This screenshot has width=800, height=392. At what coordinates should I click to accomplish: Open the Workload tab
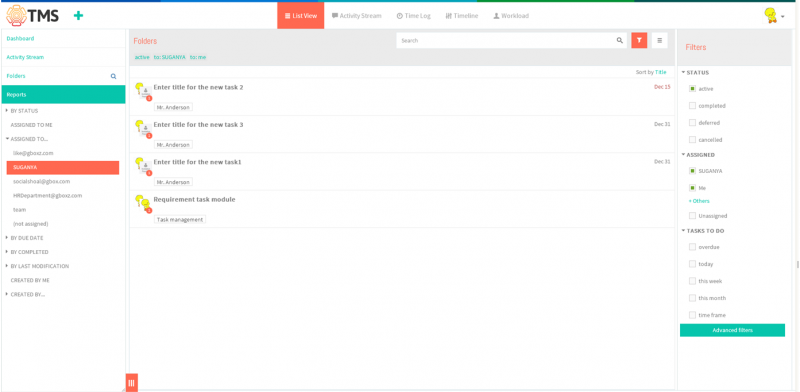click(511, 16)
